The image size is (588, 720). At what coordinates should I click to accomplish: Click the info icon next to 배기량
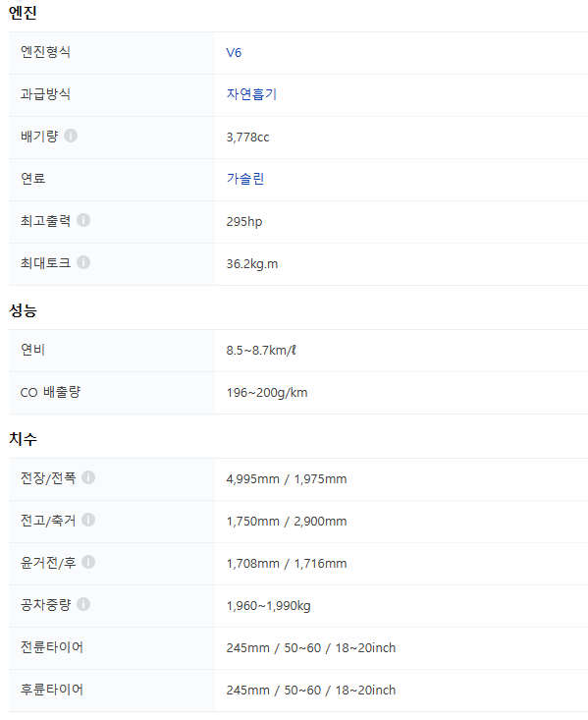pyautogui.click(x=71, y=136)
